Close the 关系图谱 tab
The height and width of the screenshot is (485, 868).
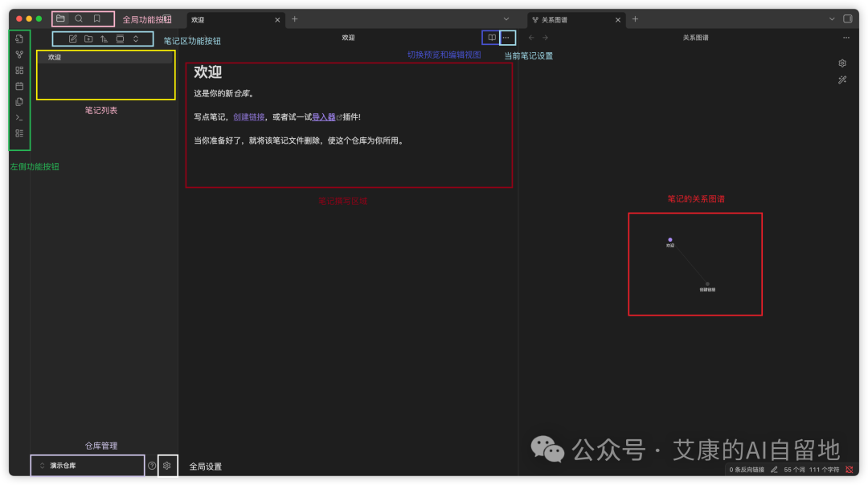[618, 19]
